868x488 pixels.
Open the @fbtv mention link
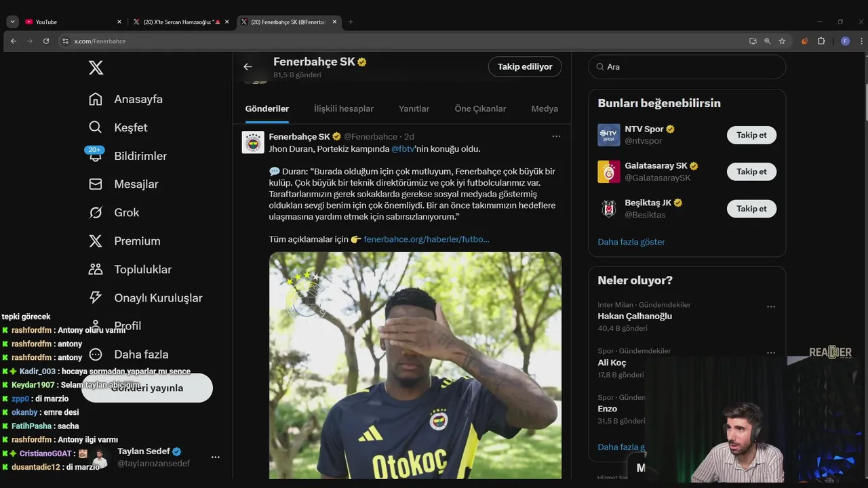click(403, 148)
